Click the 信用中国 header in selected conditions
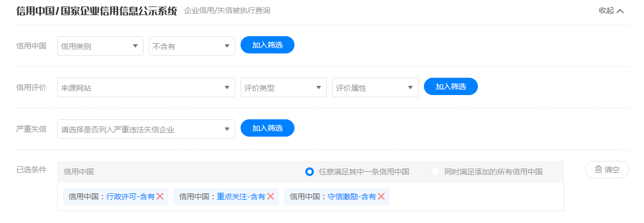This screenshot has height=223, width=644. (x=79, y=172)
